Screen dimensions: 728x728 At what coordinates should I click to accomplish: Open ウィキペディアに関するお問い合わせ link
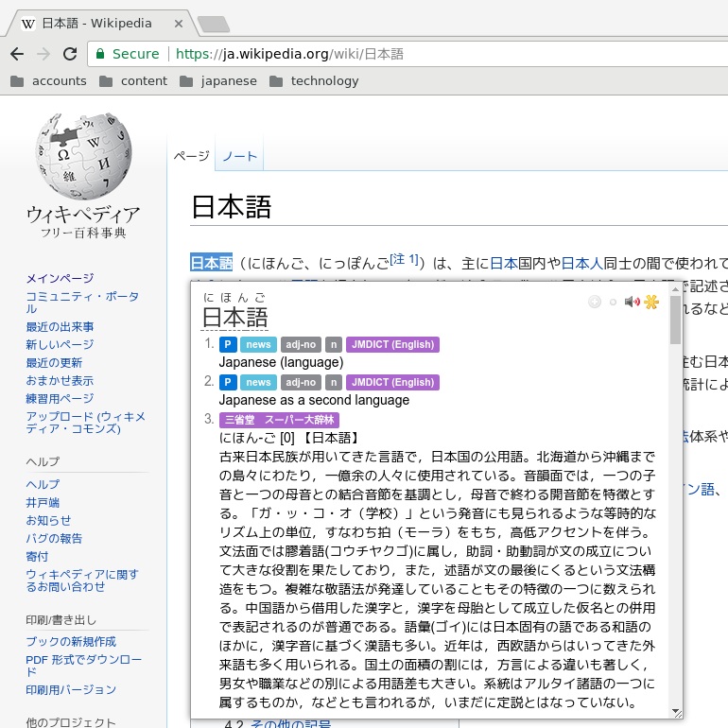[82, 581]
